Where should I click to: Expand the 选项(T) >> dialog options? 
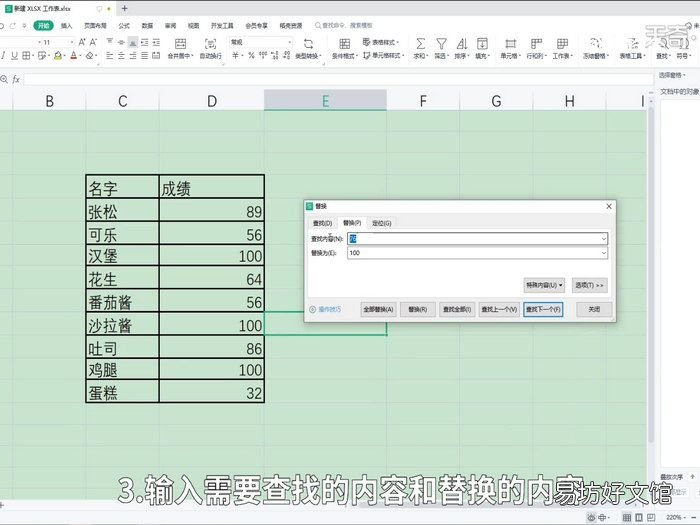(589, 285)
